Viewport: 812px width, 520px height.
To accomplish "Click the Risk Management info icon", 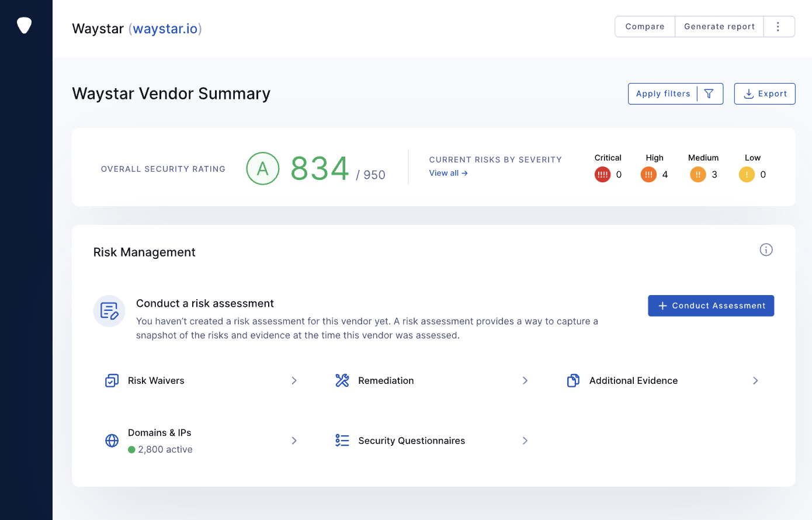I will click(766, 250).
